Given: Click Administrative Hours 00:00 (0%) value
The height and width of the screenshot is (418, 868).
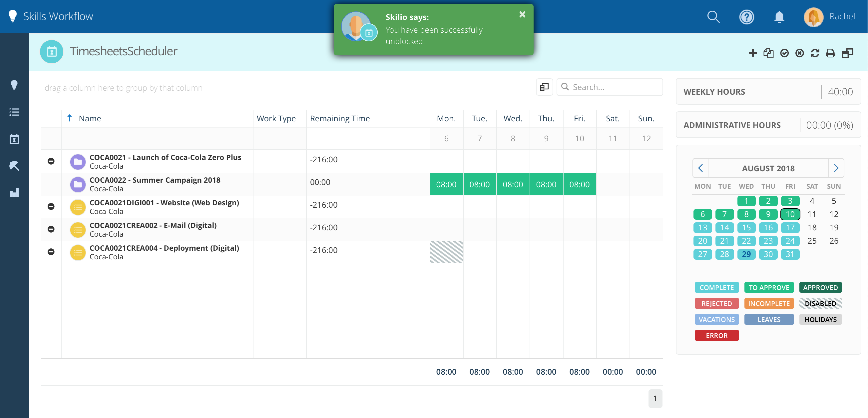Looking at the screenshot, I should coord(829,125).
